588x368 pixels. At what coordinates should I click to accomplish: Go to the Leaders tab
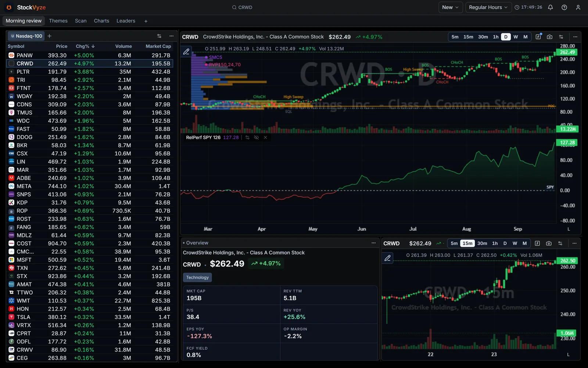click(x=126, y=21)
